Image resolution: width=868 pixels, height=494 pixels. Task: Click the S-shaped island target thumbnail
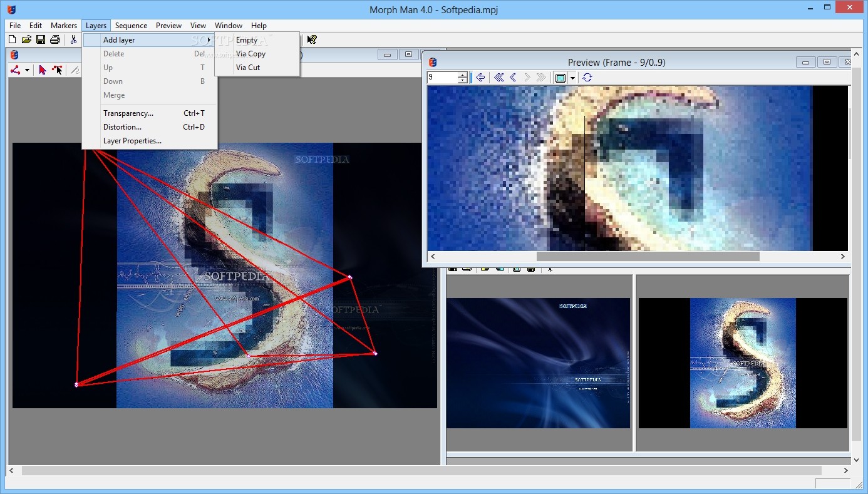(743, 363)
